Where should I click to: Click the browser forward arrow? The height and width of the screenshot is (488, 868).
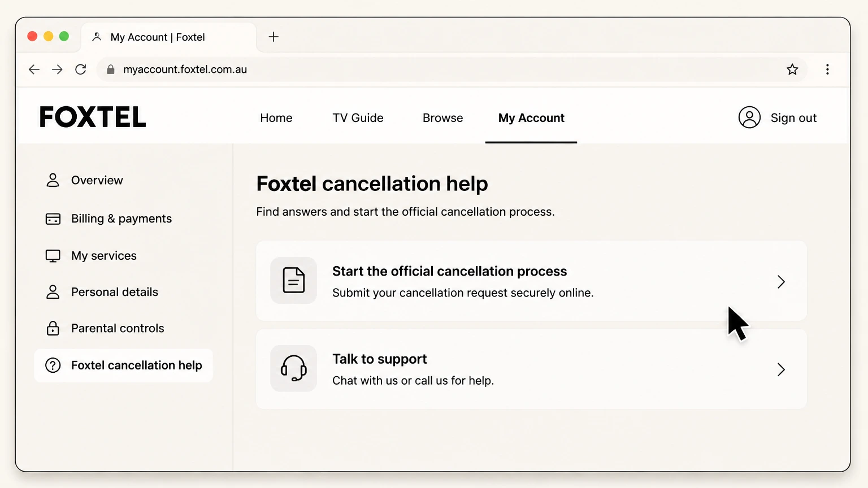[x=57, y=69]
